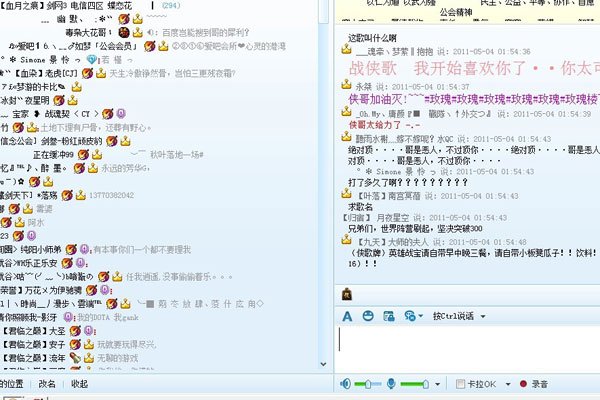The image size is (600, 400).
Task: Click red message 侠哥太给力了 -.-
Action: 385,125
